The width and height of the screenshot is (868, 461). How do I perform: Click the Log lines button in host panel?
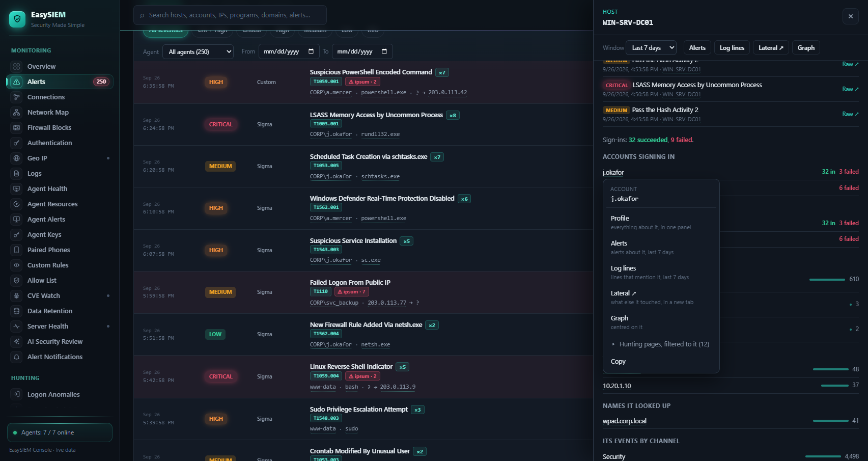click(732, 48)
